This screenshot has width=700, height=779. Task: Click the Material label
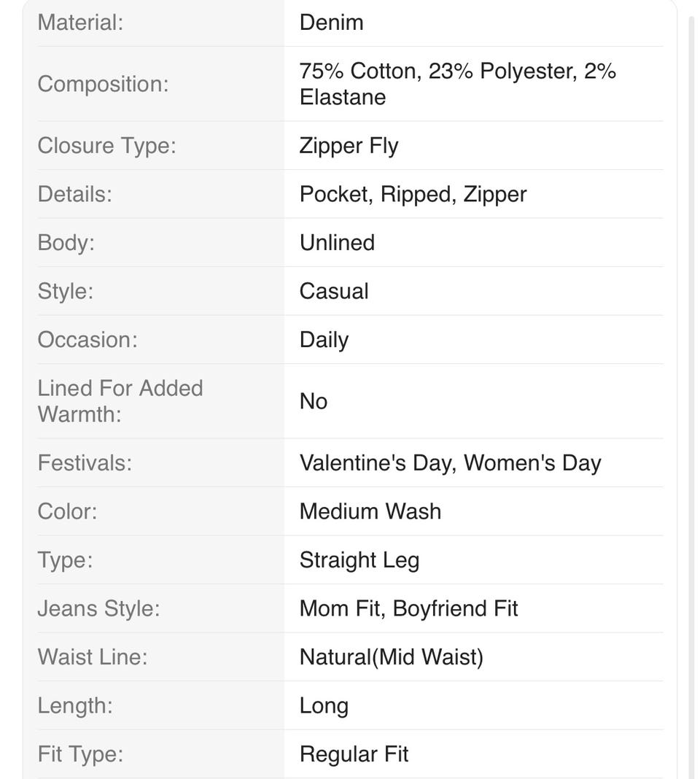(x=80, y=22)
